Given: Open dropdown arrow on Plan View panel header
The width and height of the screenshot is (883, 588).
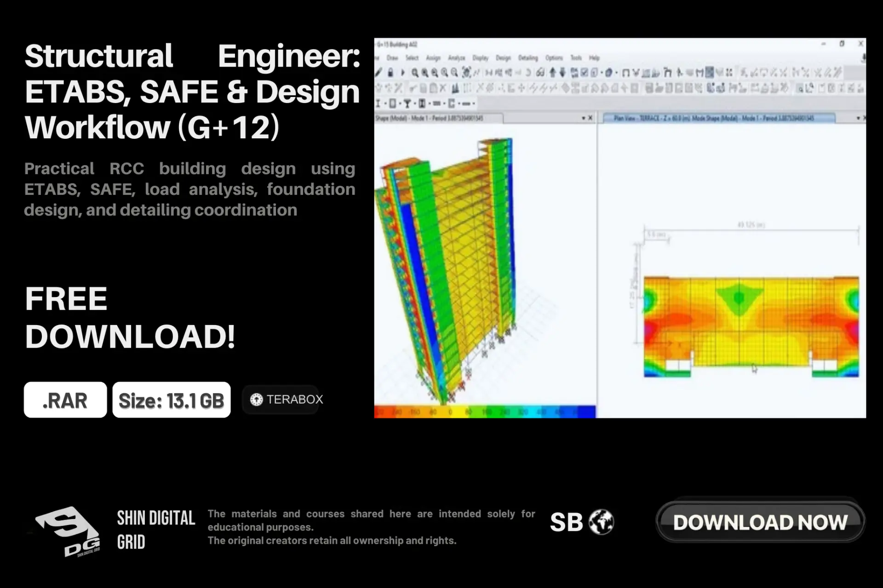Looking at the screenshot, I should 858,118.
